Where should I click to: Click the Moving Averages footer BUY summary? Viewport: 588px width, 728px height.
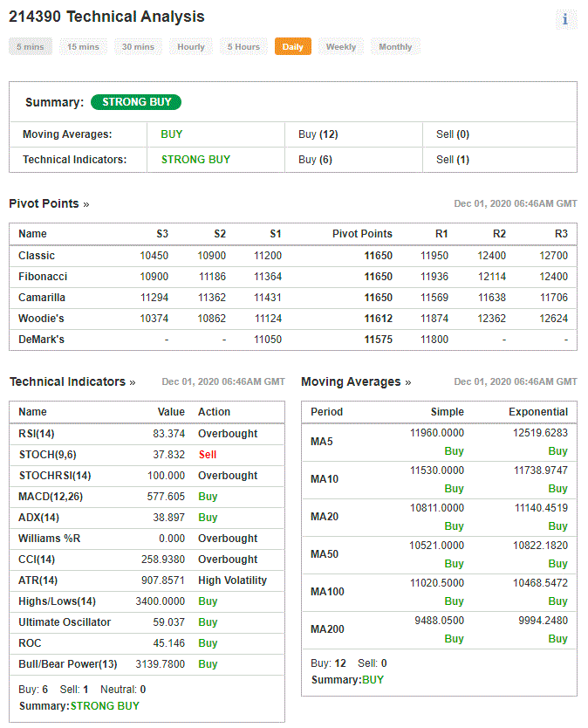coord(373,680)
